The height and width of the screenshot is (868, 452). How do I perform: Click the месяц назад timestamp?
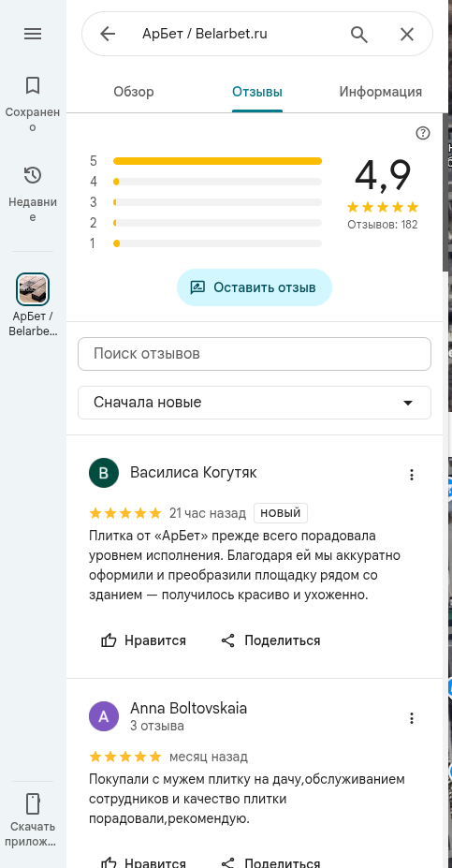click(209, 757)
